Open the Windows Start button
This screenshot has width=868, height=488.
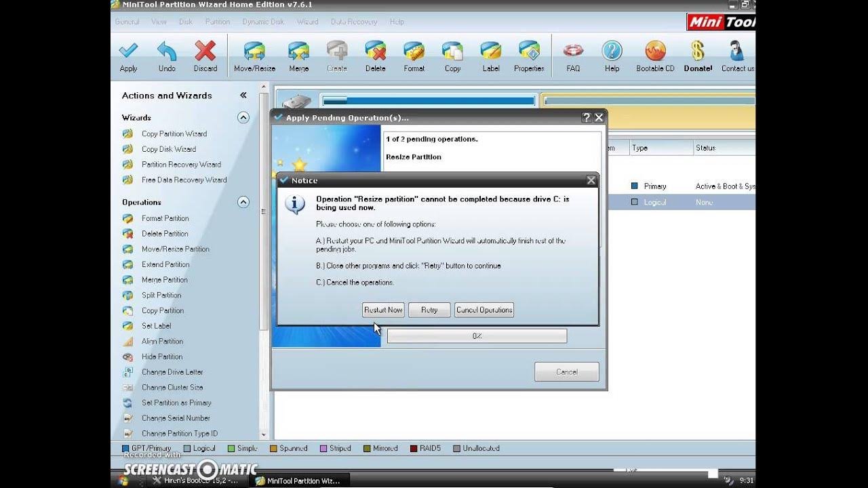pyautogui.click(x=123, y=481)
